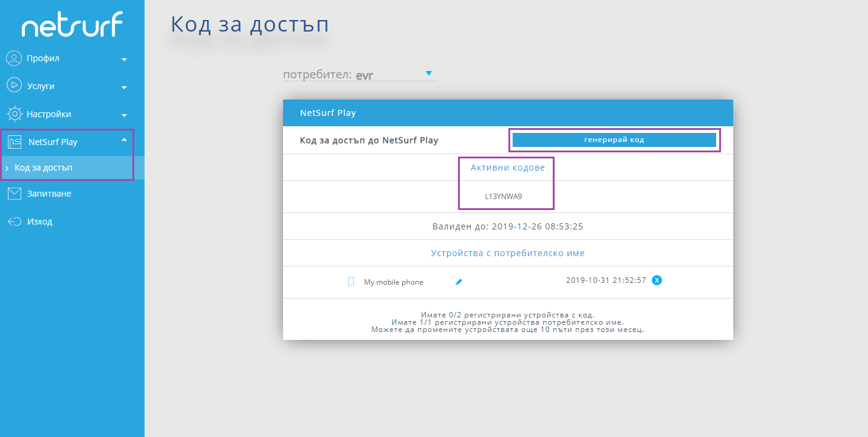Click the Код за достъп page title
Image resolution: width=868 pixels, height=437 pixels.
(250, 24)
